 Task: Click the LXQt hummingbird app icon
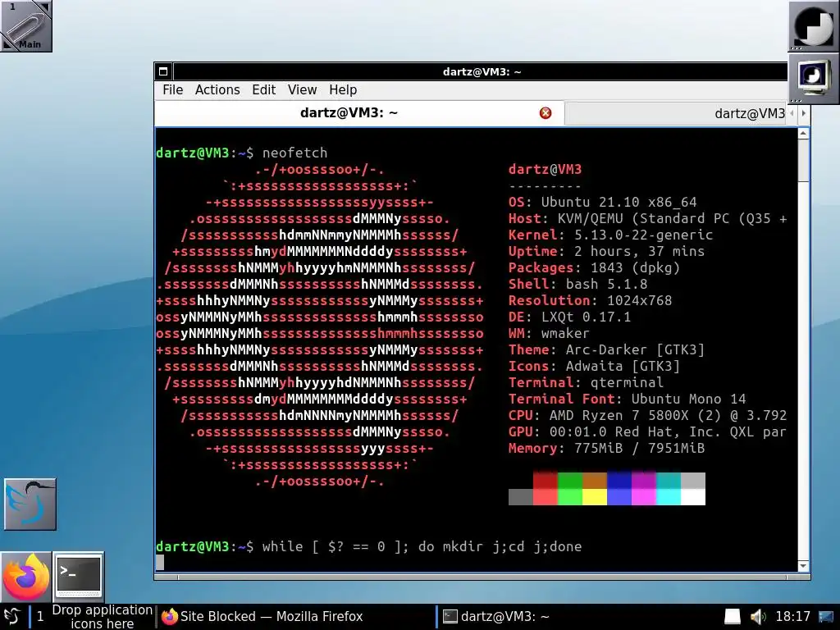(30, 504)
